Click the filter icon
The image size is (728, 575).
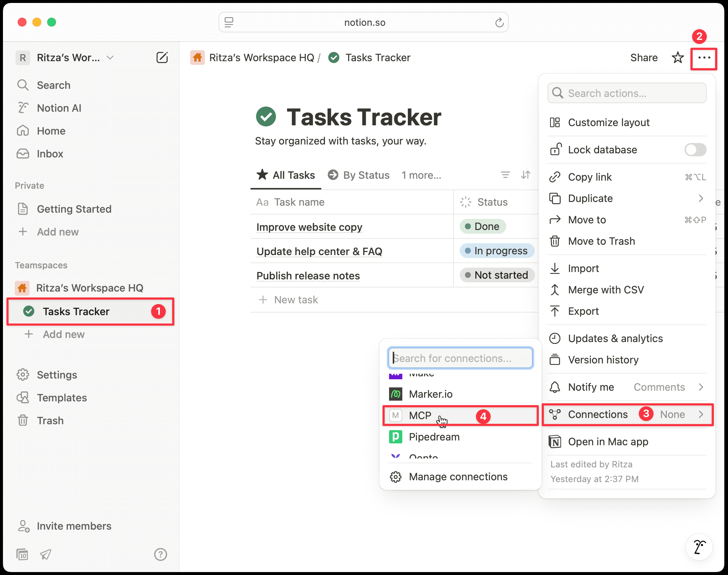[x=505, y=175]
